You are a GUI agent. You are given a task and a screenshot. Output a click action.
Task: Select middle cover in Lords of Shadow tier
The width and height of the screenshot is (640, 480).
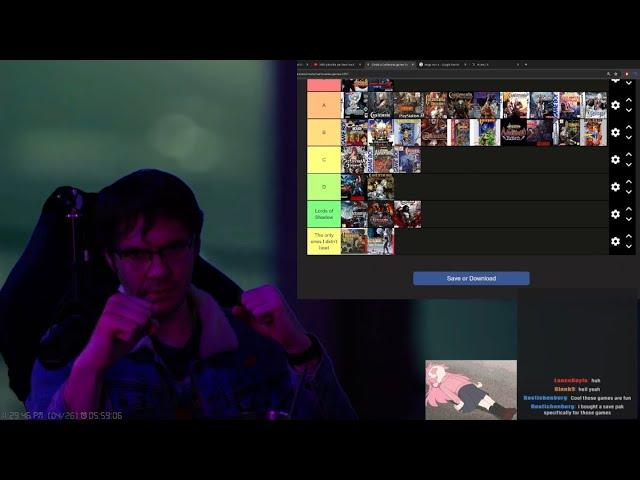tap(381, 214)
